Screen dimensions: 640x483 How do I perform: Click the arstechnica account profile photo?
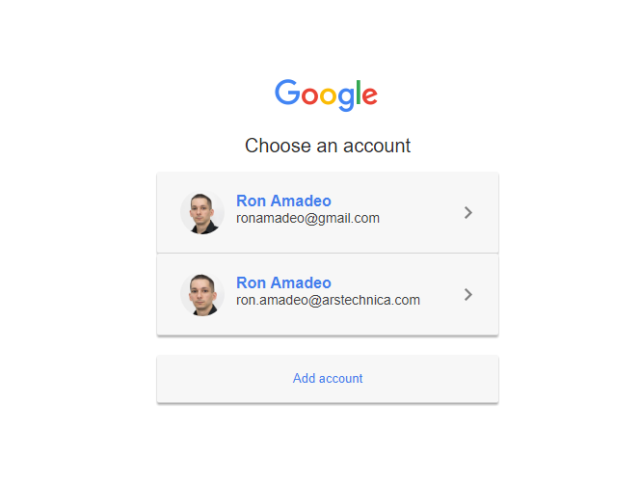[202, 294]
